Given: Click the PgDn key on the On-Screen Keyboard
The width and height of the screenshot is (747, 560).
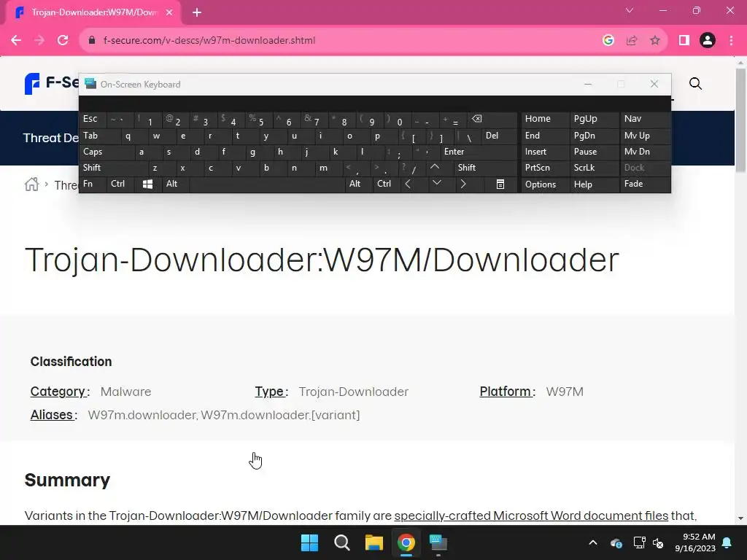Looking at the screenshot, I should click(x=594, y=136).
